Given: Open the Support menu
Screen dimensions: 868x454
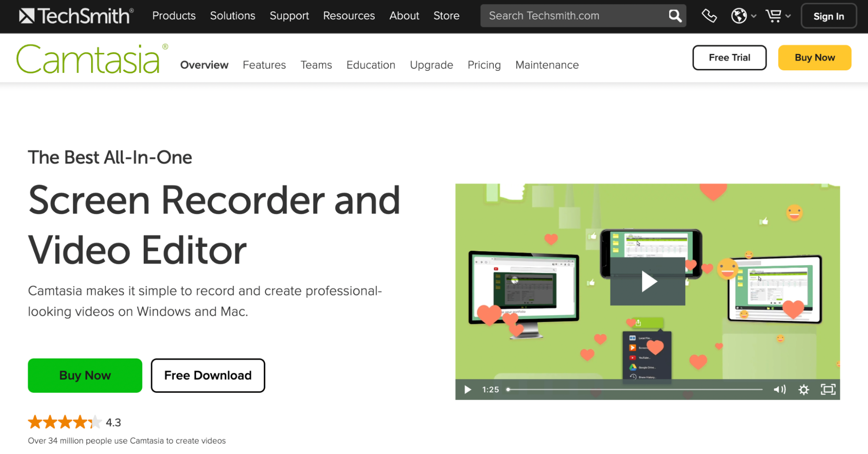Looking at the screenshot, I should [289, 16].
